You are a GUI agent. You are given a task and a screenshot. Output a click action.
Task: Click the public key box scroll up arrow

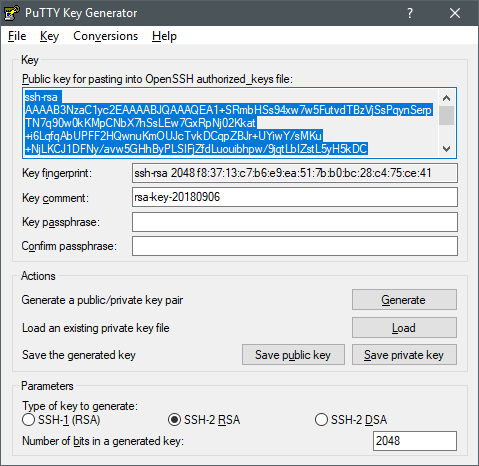[446, 98]
